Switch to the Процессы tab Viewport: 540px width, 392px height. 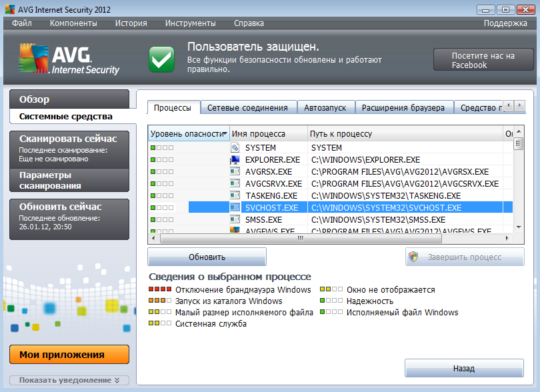(173, 107)
